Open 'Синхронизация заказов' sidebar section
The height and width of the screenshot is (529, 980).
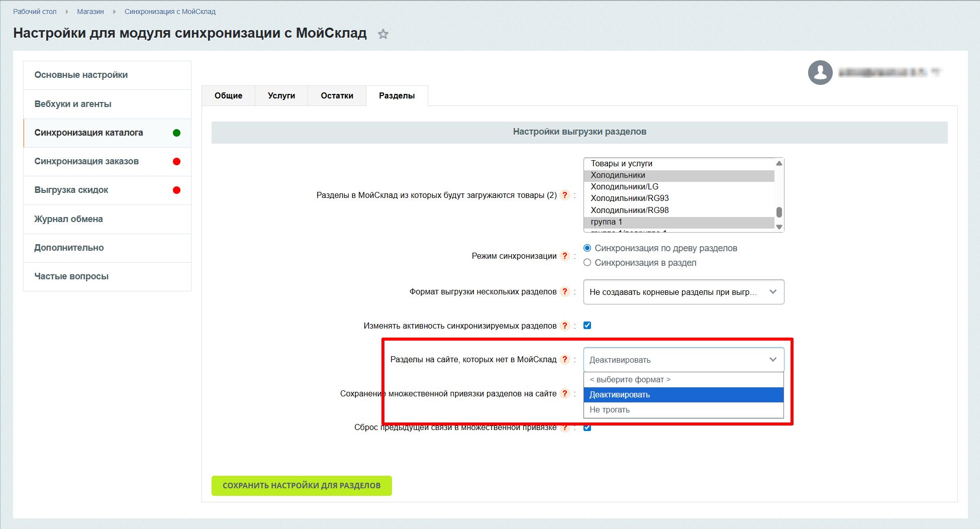tap(107, 161)
